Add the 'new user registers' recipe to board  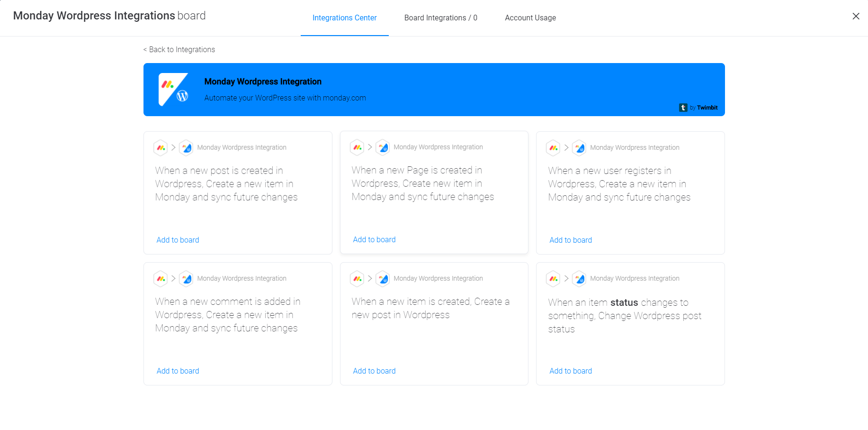[x=571, y=240]
